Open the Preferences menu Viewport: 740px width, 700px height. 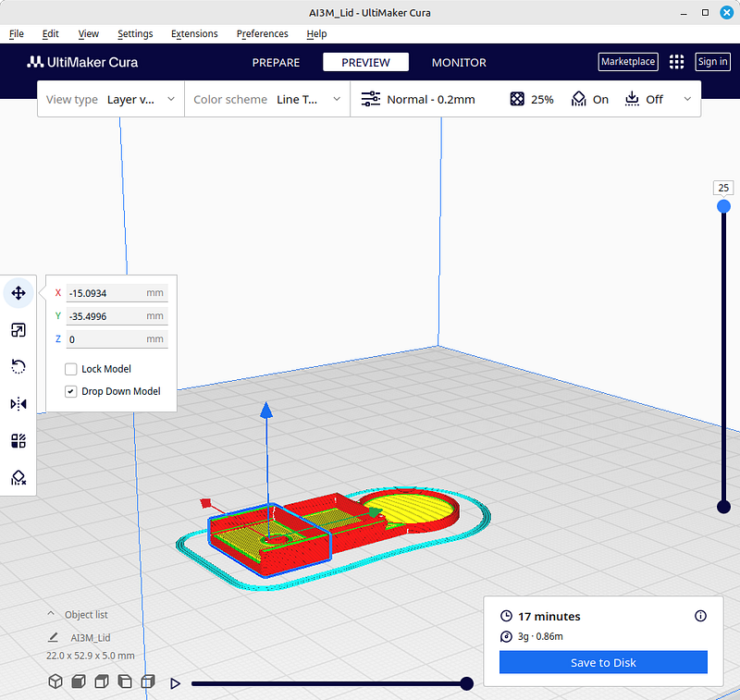point(262,34)
